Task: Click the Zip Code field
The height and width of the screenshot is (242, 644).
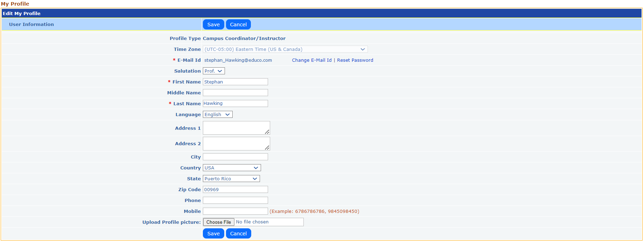Action: click(235, 190)
